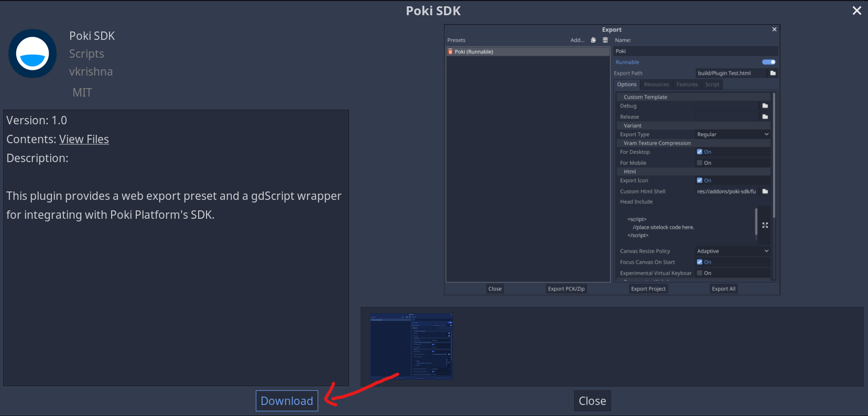
Task: Click Add... in the Export preview presets
Action: coord(577,40)
